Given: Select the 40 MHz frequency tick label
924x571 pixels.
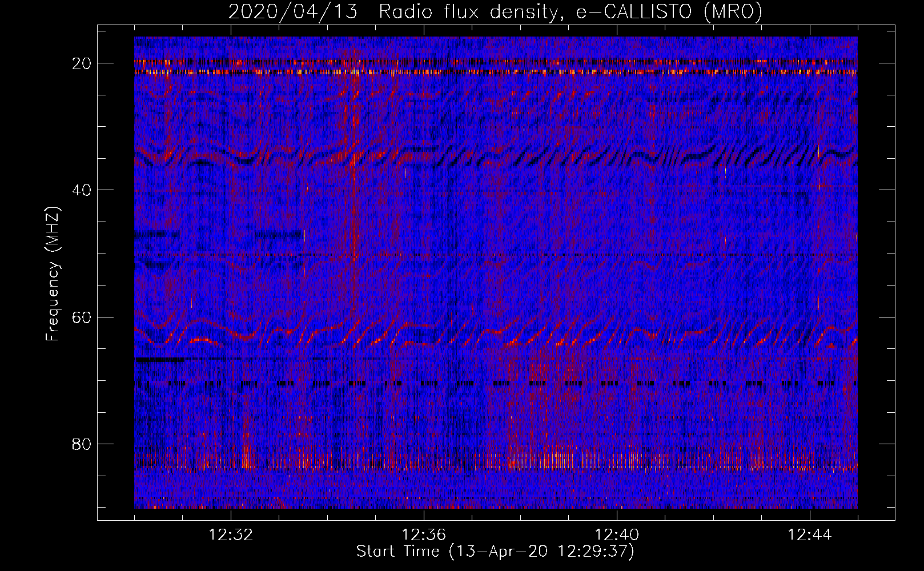Looking at the screenshot, I should 82,190.
